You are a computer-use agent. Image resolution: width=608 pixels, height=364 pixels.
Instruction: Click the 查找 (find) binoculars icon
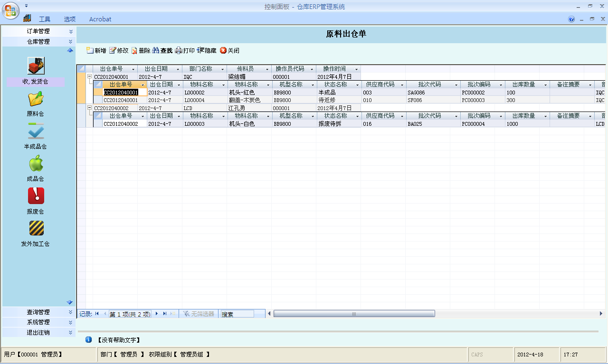click(x=156, y=50)
